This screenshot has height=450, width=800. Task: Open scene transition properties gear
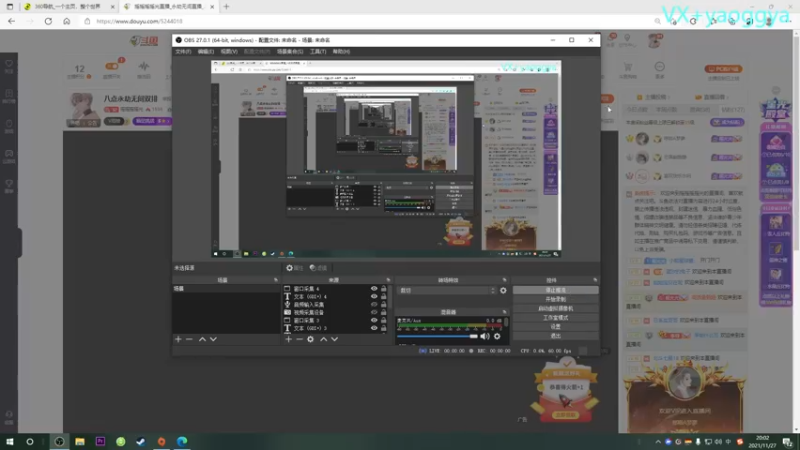click(x=503, y=290)
